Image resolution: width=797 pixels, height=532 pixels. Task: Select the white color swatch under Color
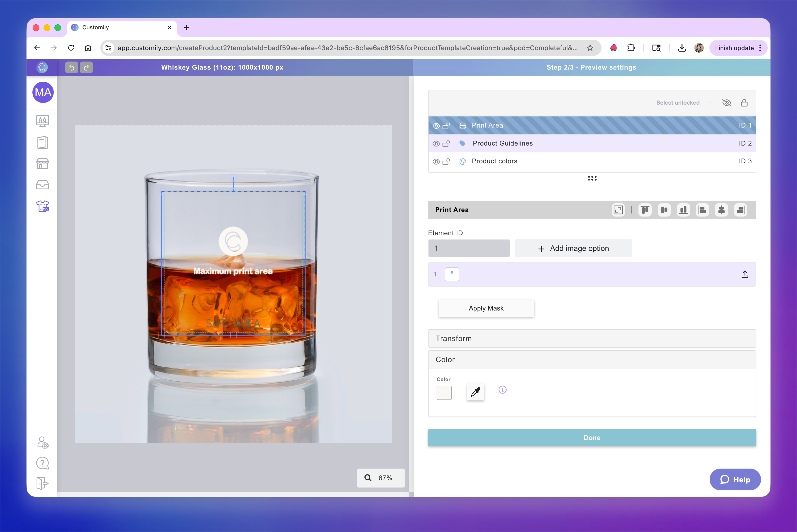444,393
